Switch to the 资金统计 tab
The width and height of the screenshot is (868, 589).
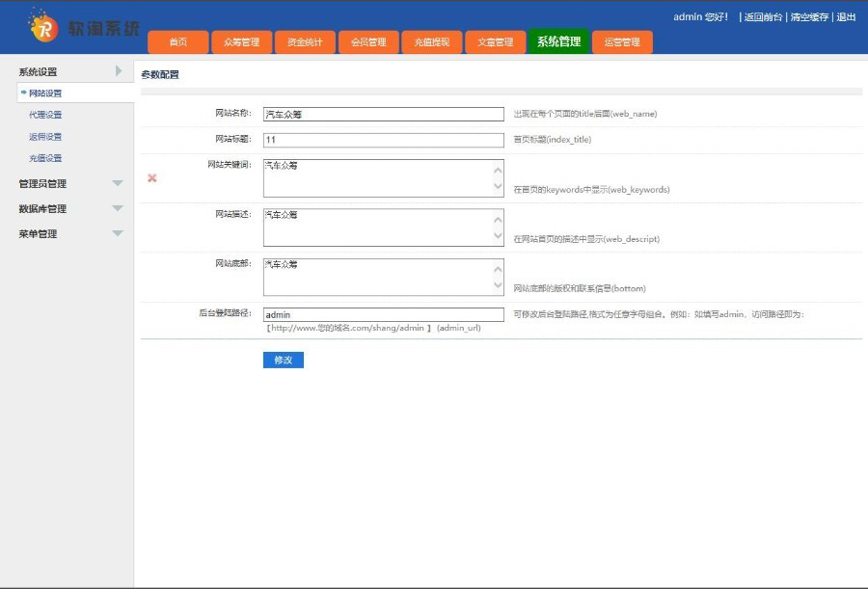coord(305,42)
